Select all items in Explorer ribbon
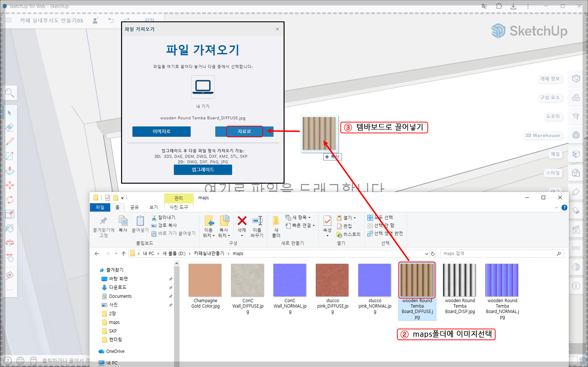588x367 pixels. pos(380,217)
